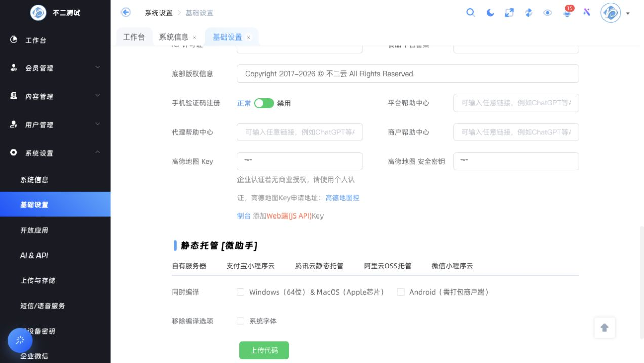Open the dropdown arrow beside avatar
Image resolution: width=644 pixels, height=363 pixels.
[628, 13]
